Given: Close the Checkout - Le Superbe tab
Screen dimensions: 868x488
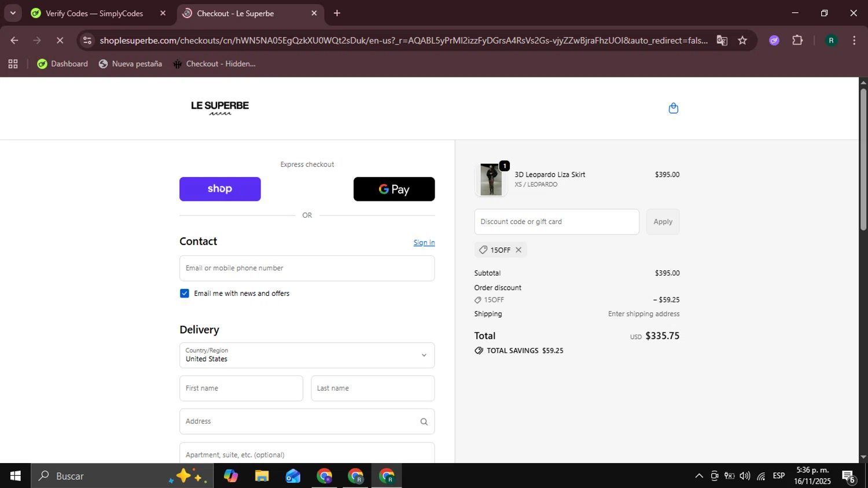Looking at the screenshot, I should pos(314,13).
